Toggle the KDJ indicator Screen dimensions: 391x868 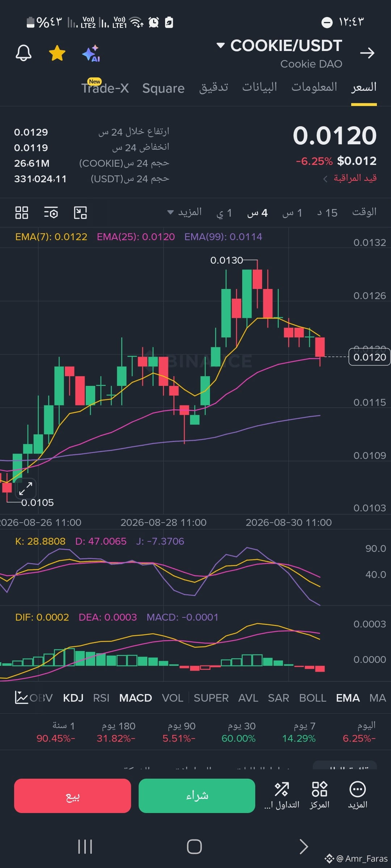tap(73, 698)
